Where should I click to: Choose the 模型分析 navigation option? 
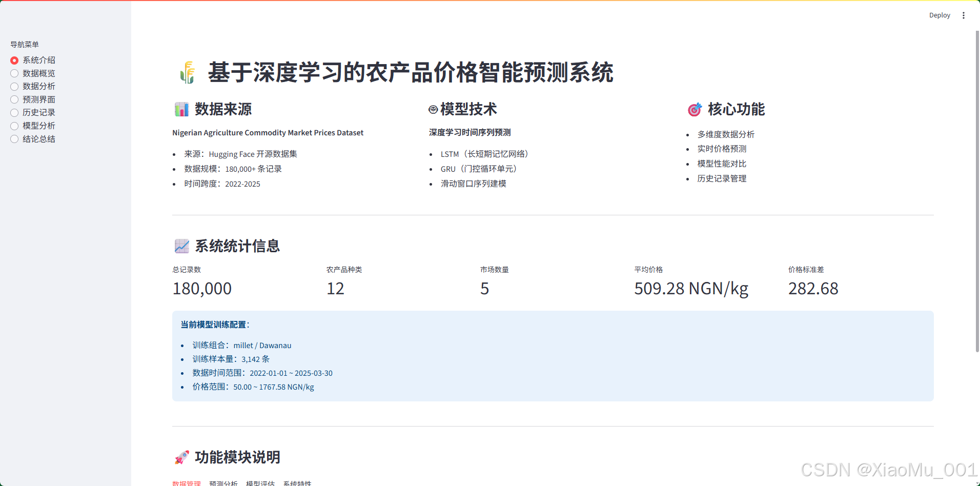(33, 126)
